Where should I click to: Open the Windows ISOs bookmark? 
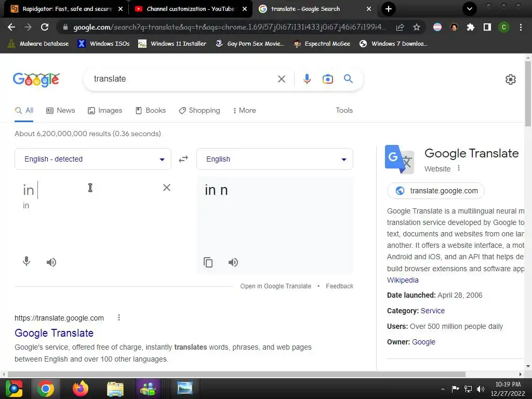tap(103, 44)
